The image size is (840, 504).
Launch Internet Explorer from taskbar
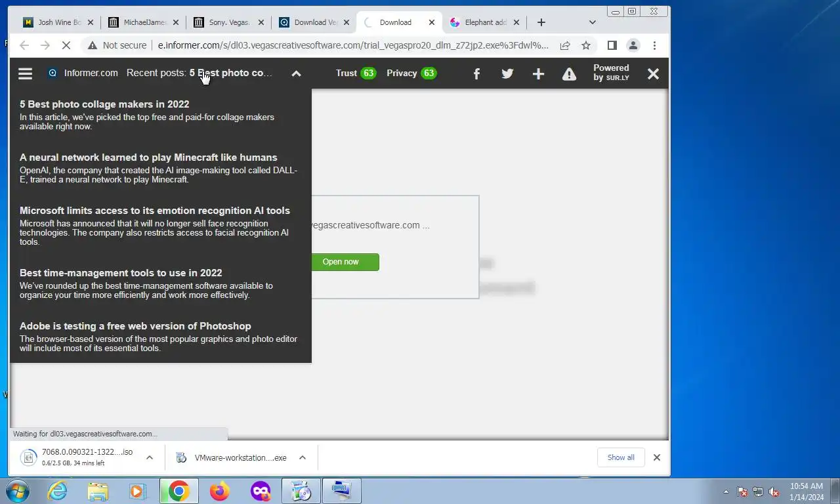[x=58, y=491]
